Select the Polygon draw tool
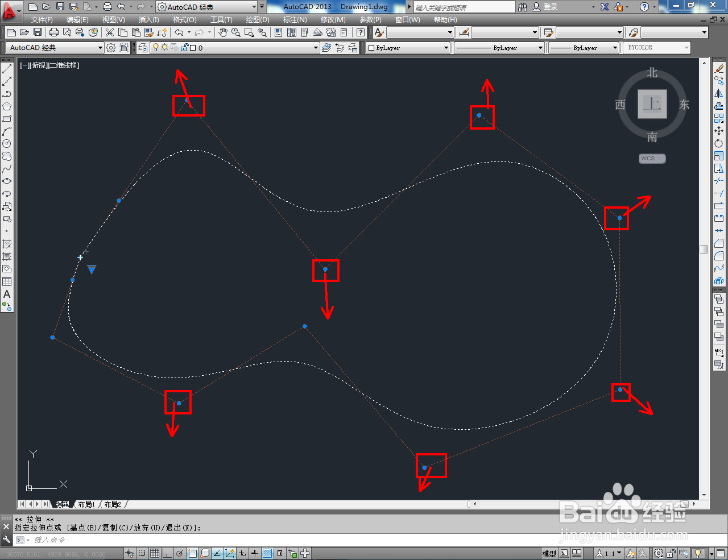This screenshot has height=560, width=728. tap(7, 106)
